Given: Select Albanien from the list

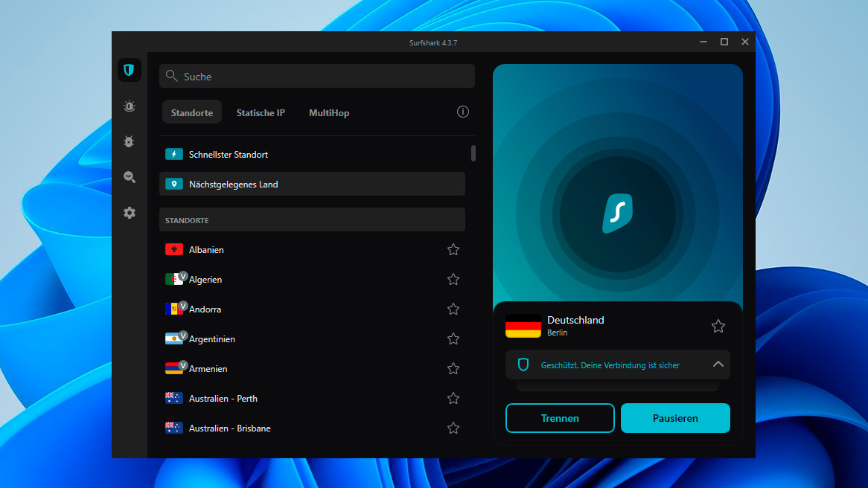Looking at the screenshot, I should 312,249.
